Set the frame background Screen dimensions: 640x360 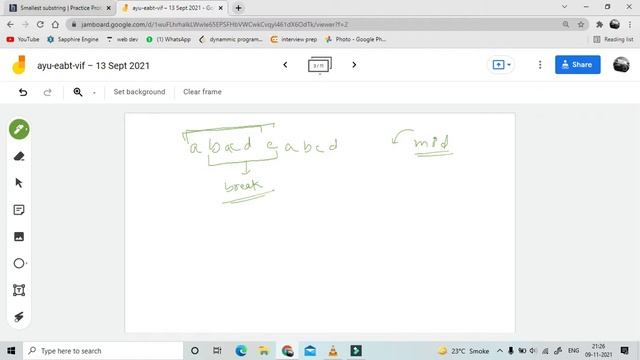(x=139, y=92)
